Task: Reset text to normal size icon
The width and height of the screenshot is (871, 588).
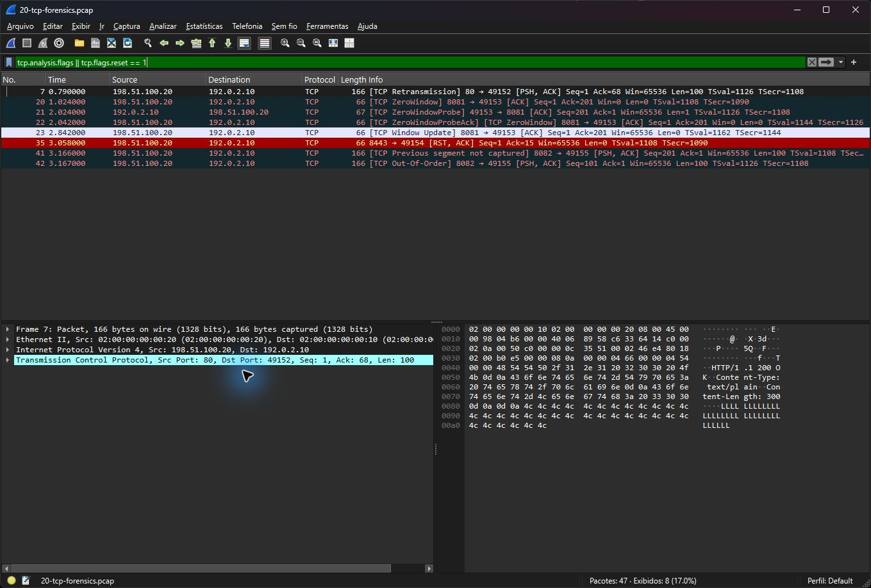Action: [x=317, y=43]
